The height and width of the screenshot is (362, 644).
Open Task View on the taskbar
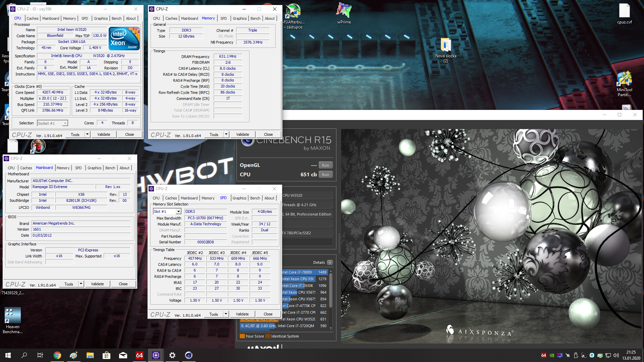point(40,355)
